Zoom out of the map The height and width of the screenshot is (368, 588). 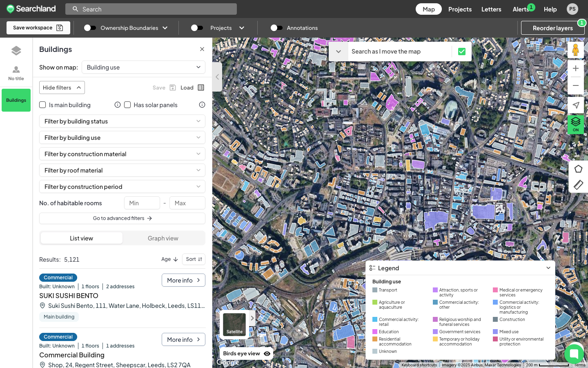pos(575,85)
